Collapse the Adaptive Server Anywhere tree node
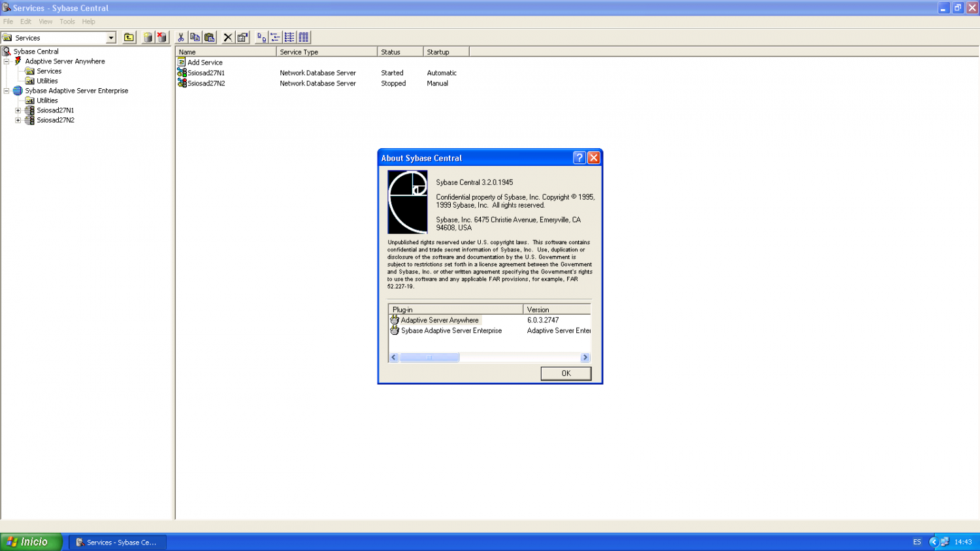Screen dimensions: 980x551 7,61
